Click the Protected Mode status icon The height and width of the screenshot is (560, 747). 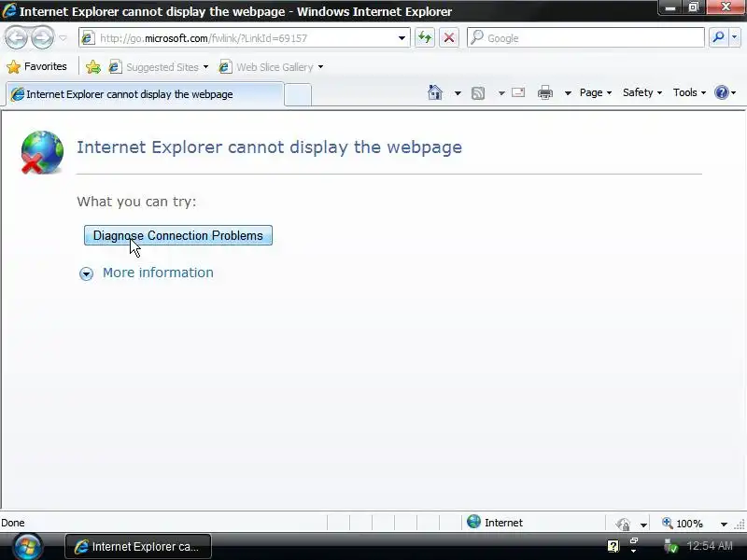point(623,525)
